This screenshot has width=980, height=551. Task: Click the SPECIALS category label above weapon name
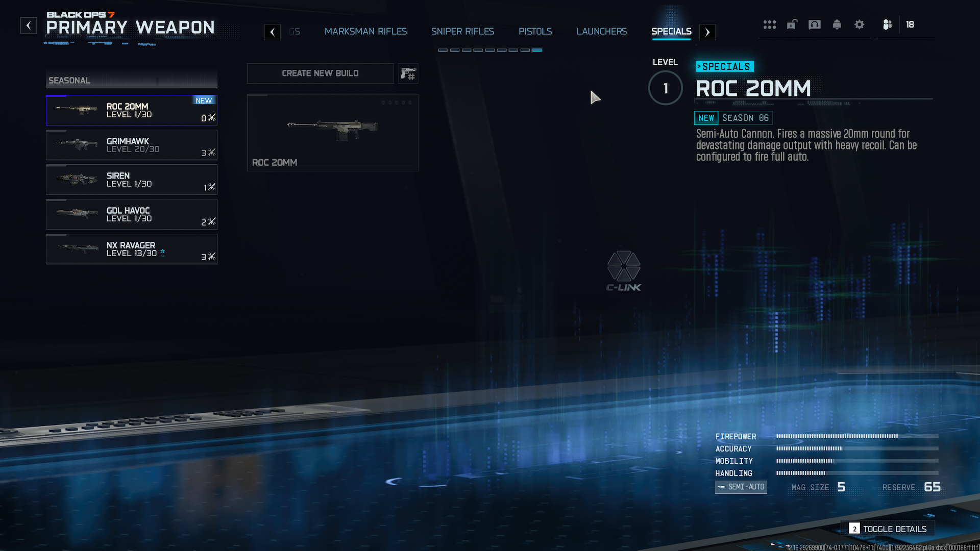(x=725, y=66)
